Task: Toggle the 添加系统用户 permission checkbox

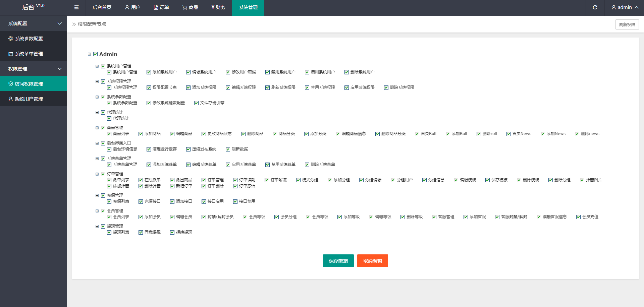Action: (149, 72)
